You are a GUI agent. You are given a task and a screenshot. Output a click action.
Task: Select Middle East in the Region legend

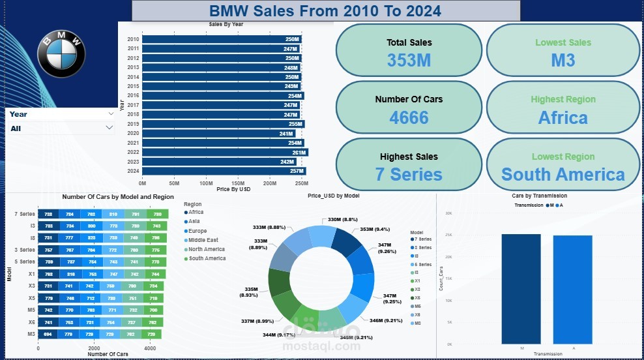(201, 240)
